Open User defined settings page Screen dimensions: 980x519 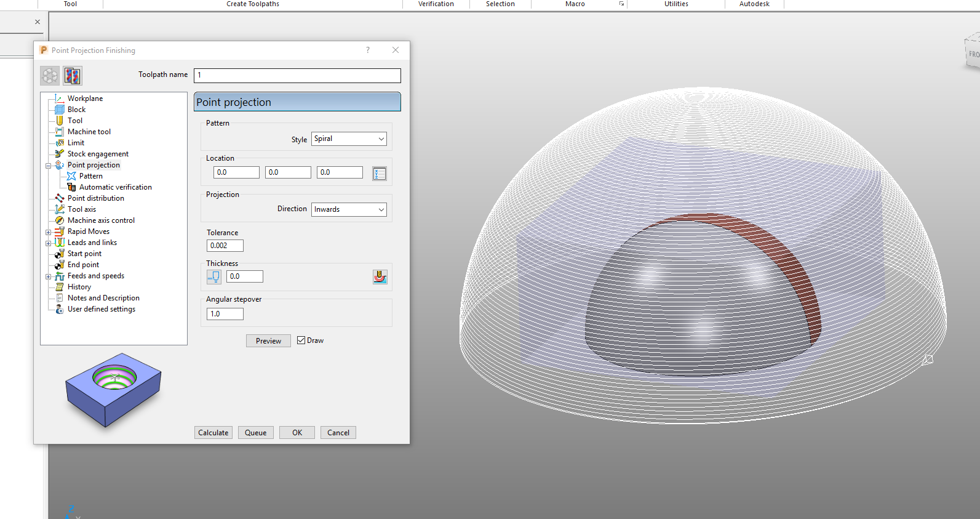pyautogui.click(x=101, y=309)
